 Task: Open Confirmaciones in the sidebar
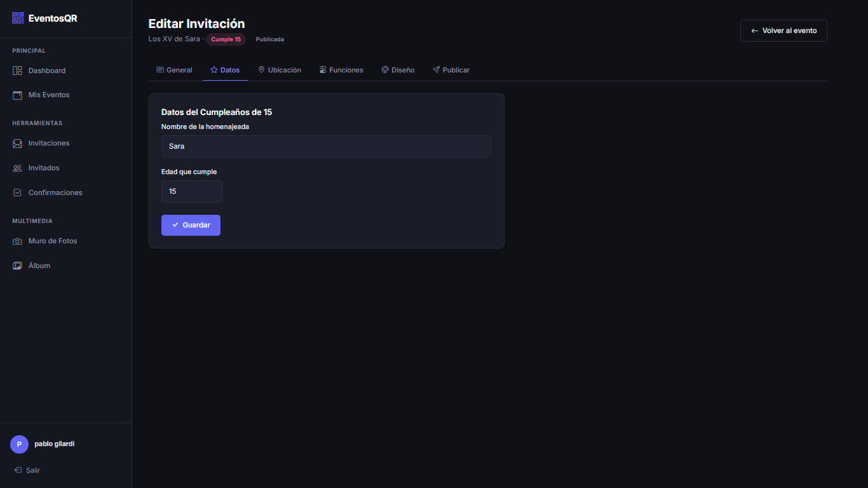pyautogui.click(x=55, y=193)
